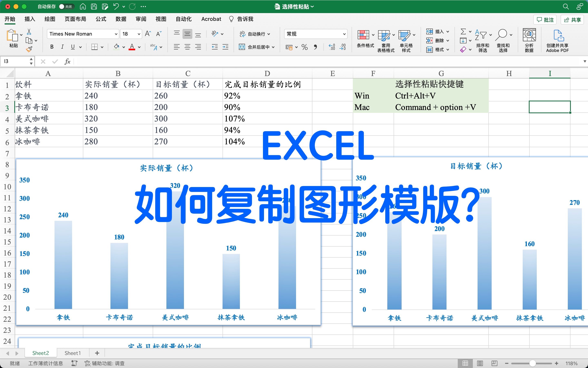Screen dimensions: 588x368
Task: Toggle underline formatting
Action: pos(73,47)
